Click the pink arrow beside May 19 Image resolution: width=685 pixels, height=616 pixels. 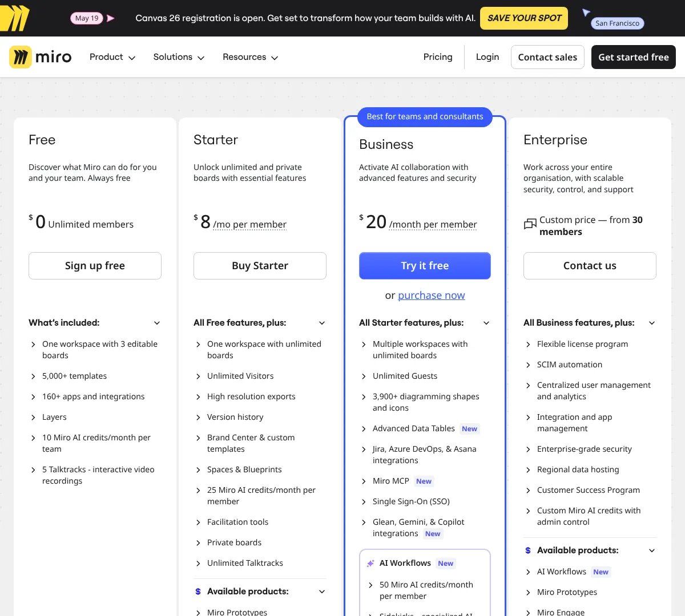111,18
